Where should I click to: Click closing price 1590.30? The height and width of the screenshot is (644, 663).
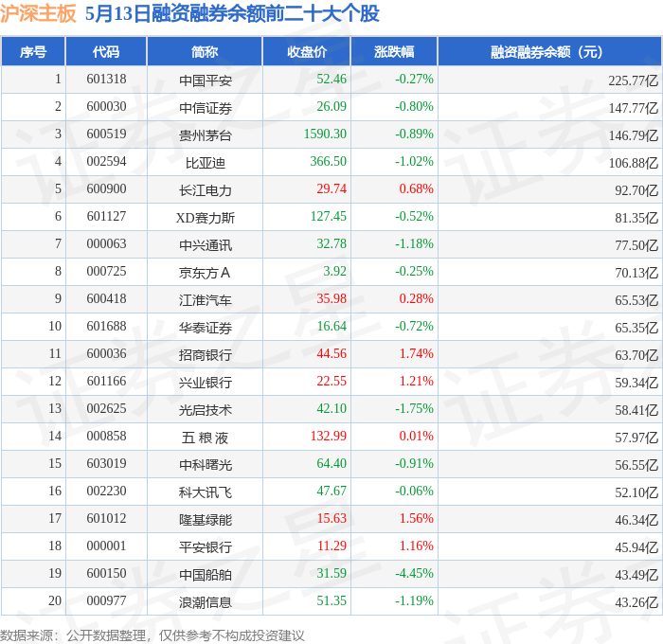(x=325, y=134)
